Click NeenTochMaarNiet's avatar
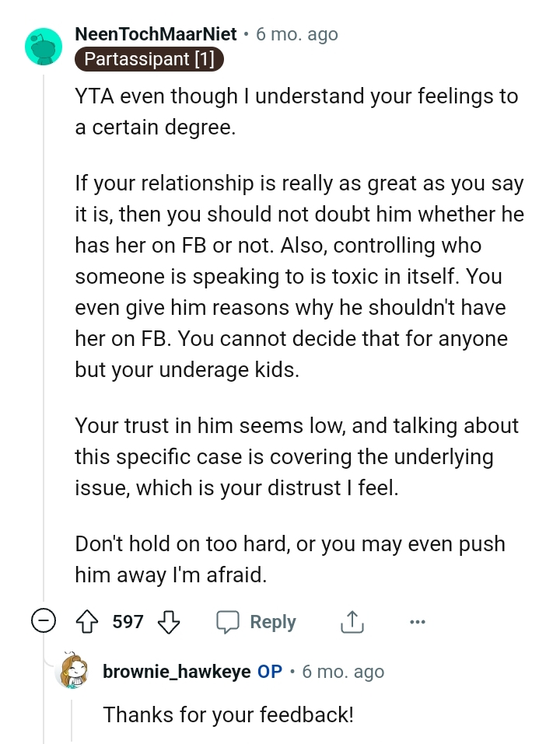 tap(44, 47)
